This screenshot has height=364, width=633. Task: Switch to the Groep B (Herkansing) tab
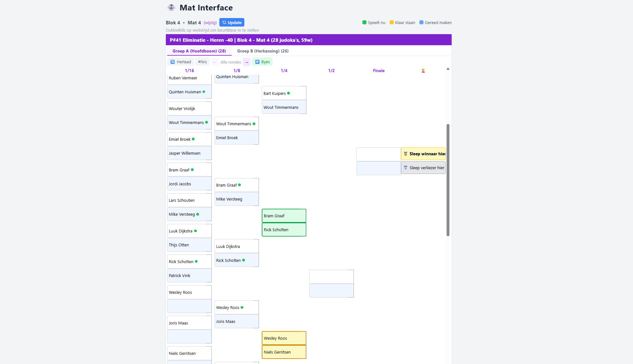[263, 51]
